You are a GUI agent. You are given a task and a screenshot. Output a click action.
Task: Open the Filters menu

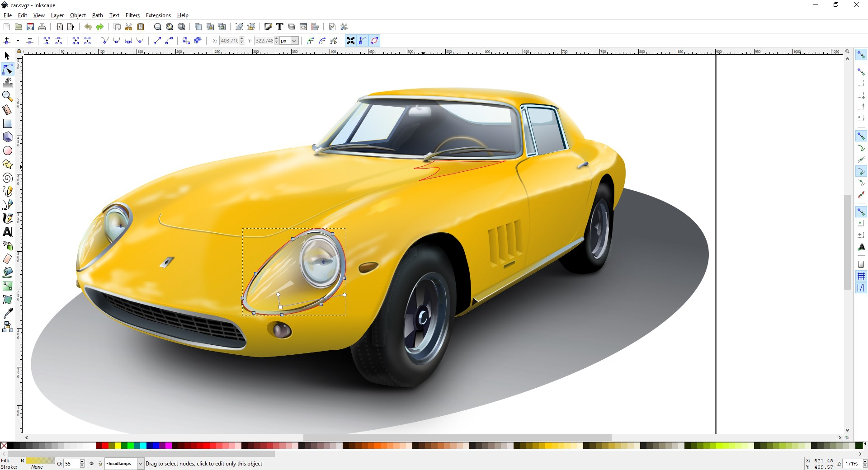[132, 15]
